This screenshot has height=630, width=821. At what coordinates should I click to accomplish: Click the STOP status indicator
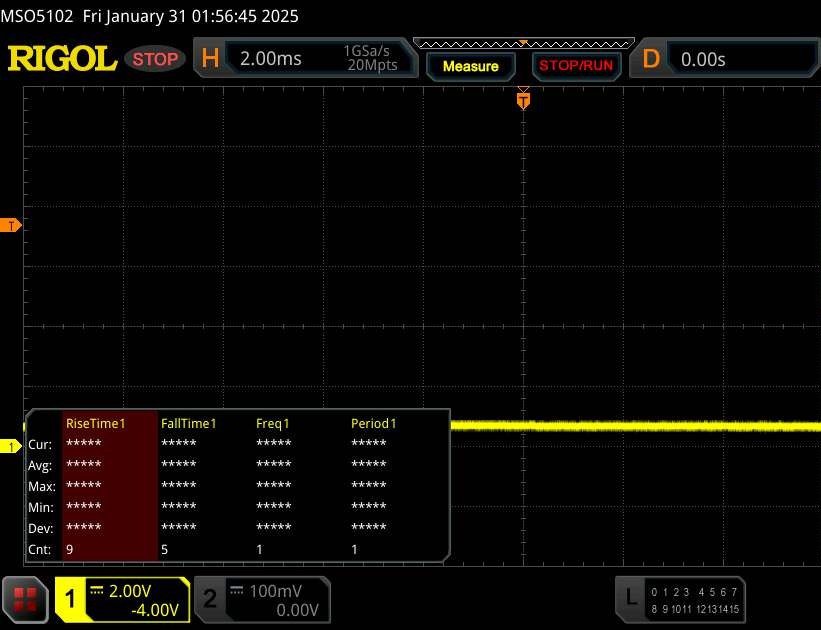155,59
